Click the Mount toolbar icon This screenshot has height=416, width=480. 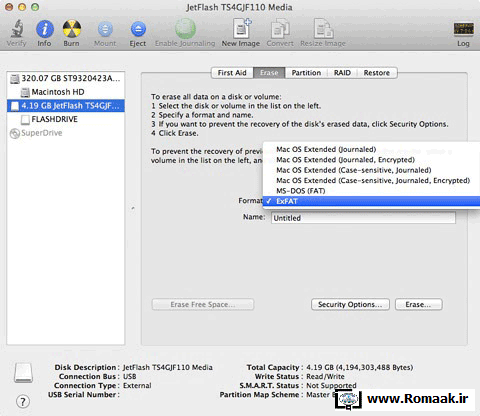pyautogui.click(x=105, y=29)
